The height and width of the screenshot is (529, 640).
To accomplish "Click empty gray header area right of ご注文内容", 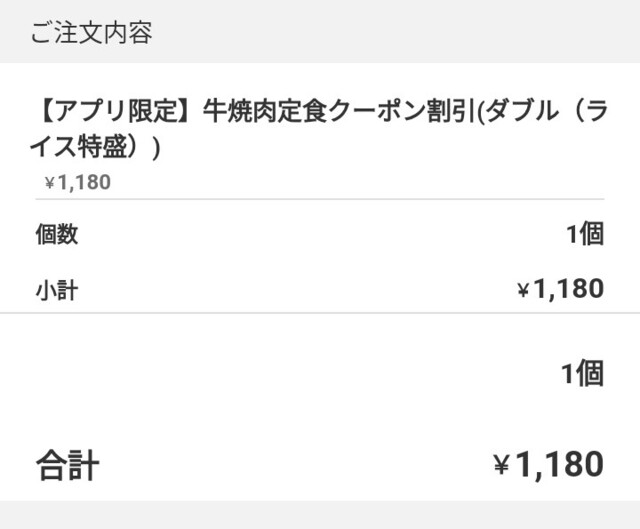I will pos(400,32).
